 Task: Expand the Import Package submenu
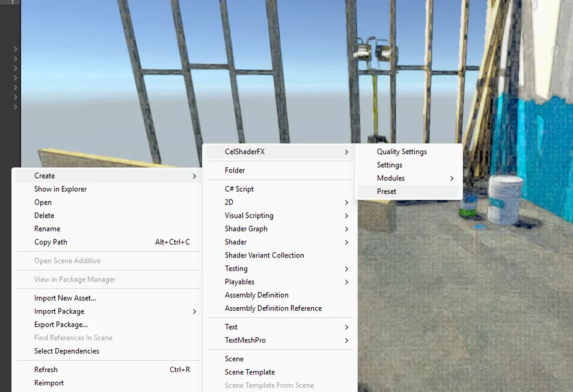pos(108,311)
